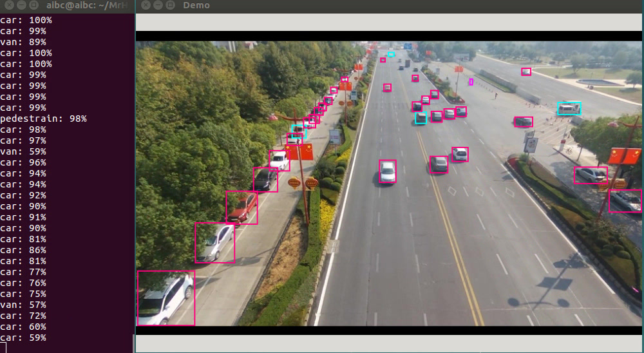The image size is (644, 353).
Task: Select the 'car: 60%' output line
Action: click(23, 327)
